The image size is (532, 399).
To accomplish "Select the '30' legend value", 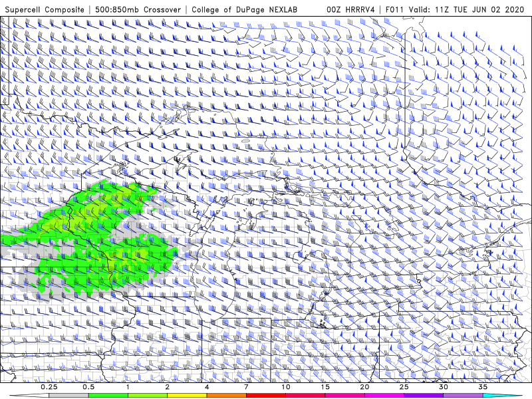I will click(x=444, y=387).
